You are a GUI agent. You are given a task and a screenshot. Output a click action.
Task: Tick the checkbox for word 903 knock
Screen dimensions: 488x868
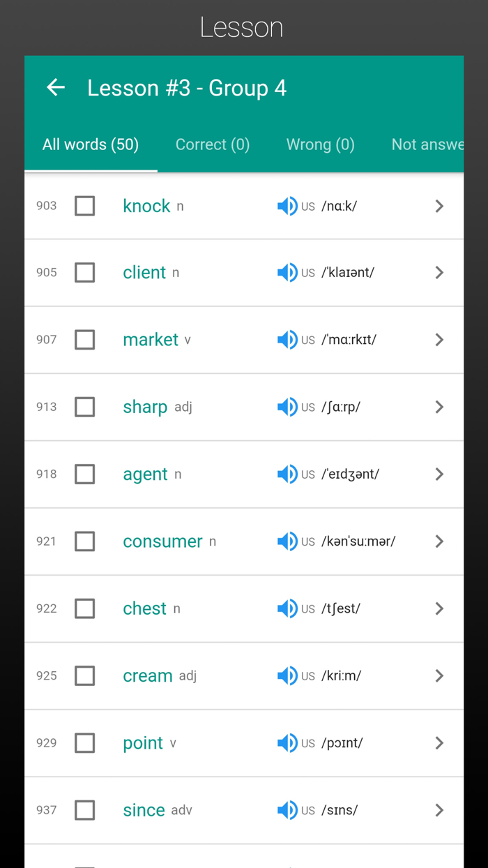85,206
